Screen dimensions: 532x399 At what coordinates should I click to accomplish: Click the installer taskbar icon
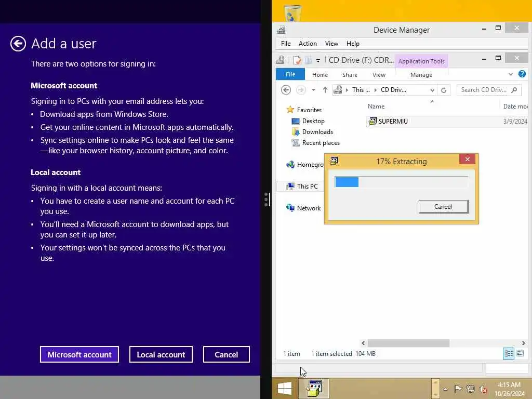click(314, 389)
